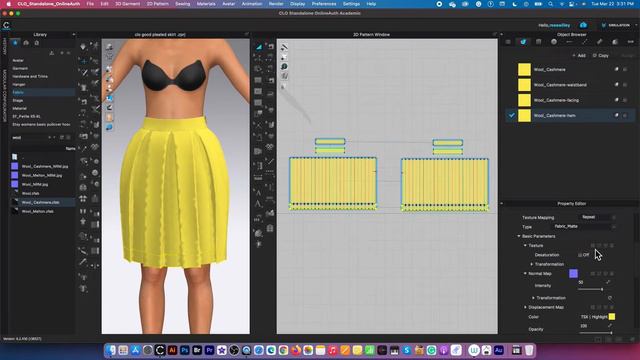640x360 pixels.
Task: Open the Sewing menu
Action: (182, 4)
